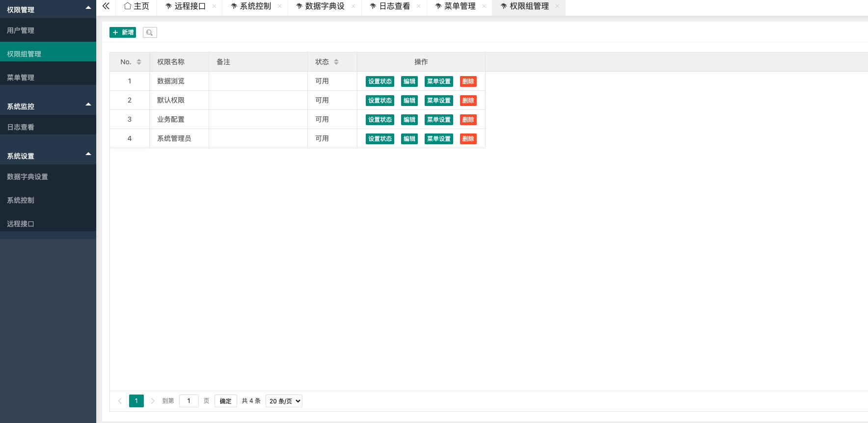The width and height of the screenshot is (868, 423).
Task: Click 菜单设置 for 数据浏览 row
Action: point(439,81)
